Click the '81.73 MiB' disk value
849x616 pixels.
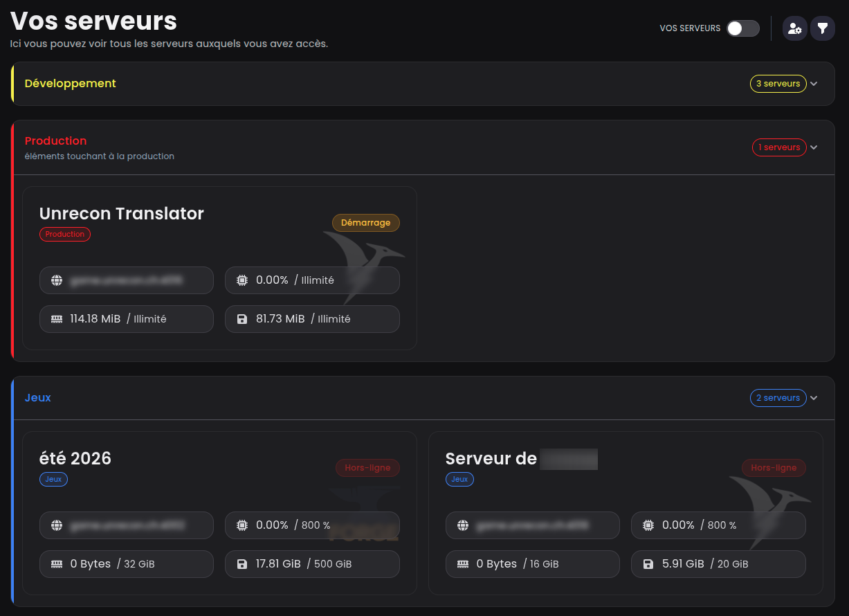coord(280,319)
